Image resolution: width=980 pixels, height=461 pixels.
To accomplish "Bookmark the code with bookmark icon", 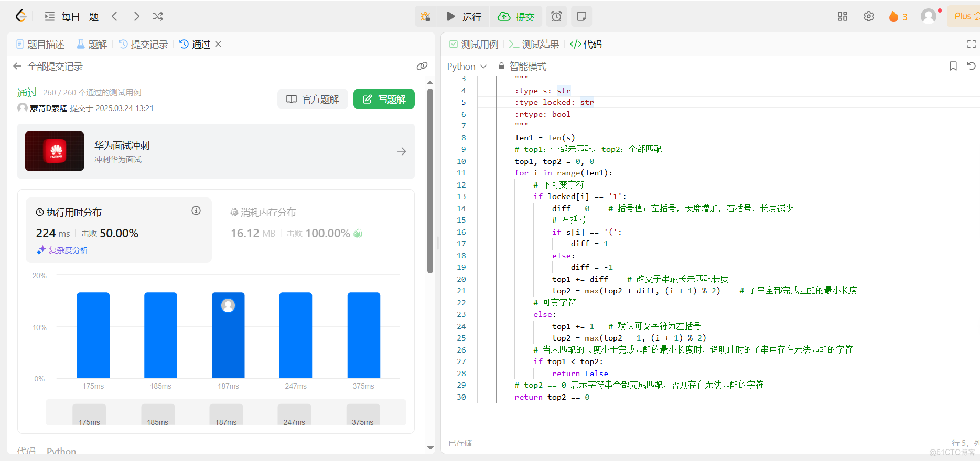I will 953,66.
